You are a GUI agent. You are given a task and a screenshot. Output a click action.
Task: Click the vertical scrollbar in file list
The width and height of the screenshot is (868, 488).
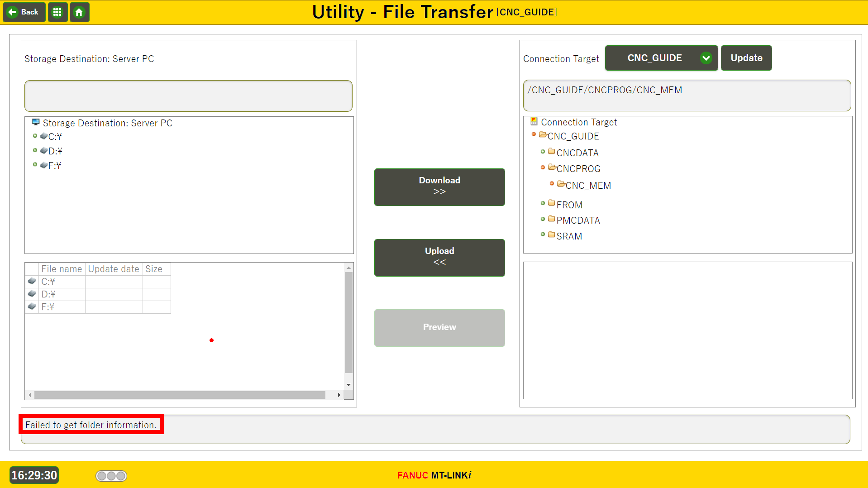[348, 322]
